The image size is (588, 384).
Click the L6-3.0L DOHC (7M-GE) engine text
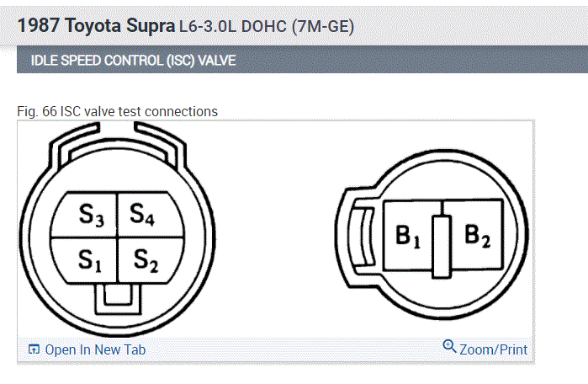click(267, 28)
